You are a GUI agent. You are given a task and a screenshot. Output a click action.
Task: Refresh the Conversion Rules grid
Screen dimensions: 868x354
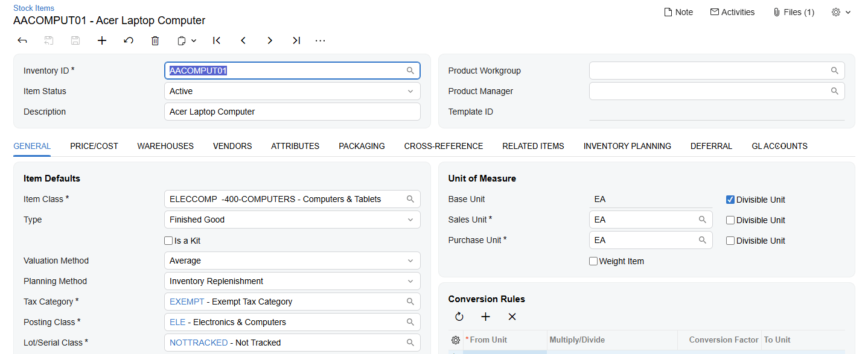click(x=459, y=317)
